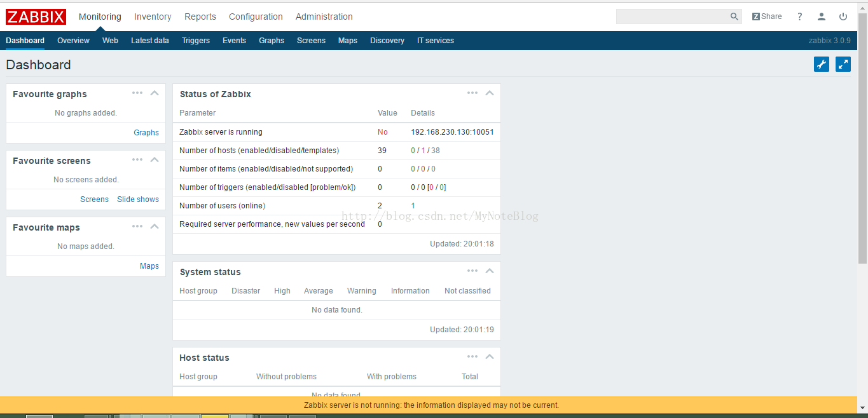
Task: Select the Dashboard submenu tab
Action: pos(25,41)
